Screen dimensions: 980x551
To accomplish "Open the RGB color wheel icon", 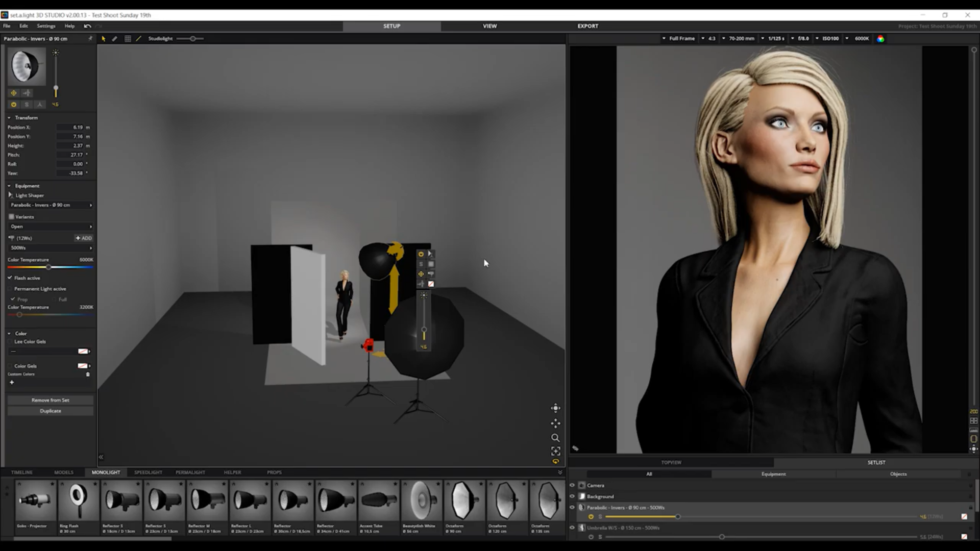I will tap(880, 39).
